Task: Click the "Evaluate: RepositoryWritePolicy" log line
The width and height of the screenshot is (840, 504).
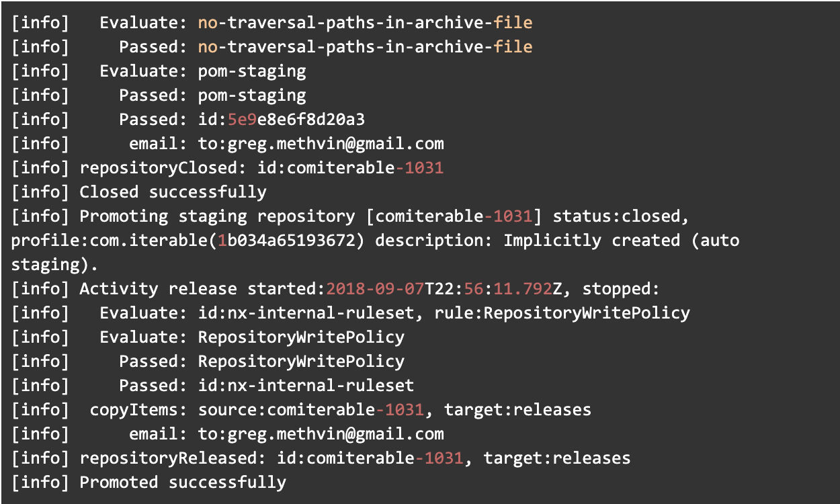Action: coord(252,337)
